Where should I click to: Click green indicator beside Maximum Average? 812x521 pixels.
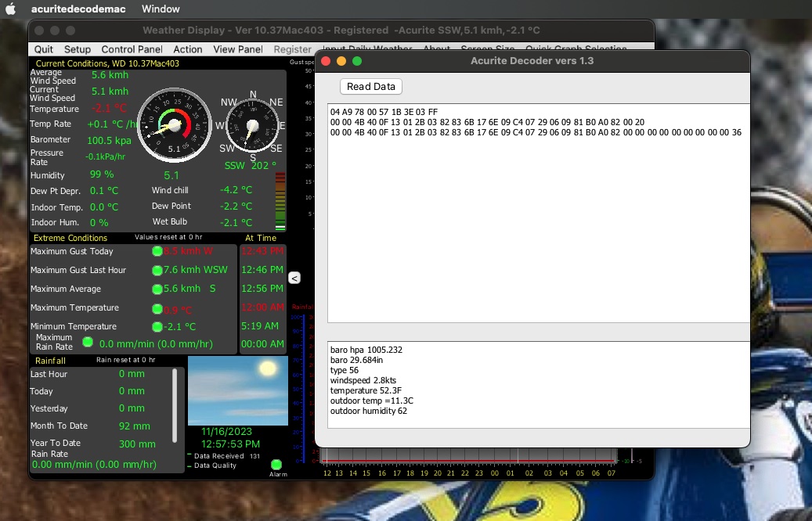[157, 289]
